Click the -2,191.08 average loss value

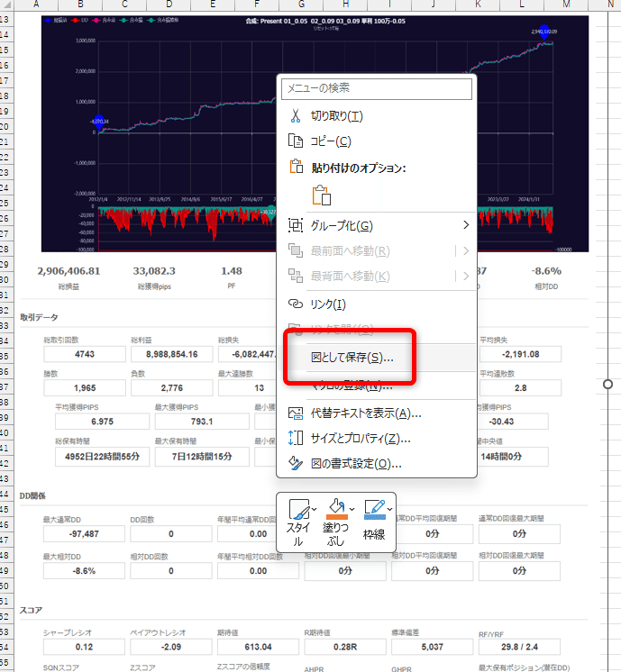[520, 354]
